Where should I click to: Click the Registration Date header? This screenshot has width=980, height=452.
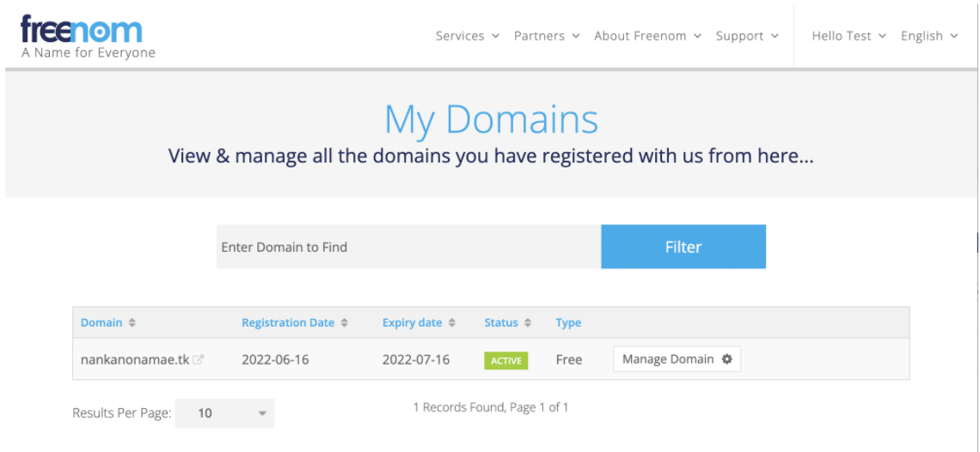(x=288, y=323)
